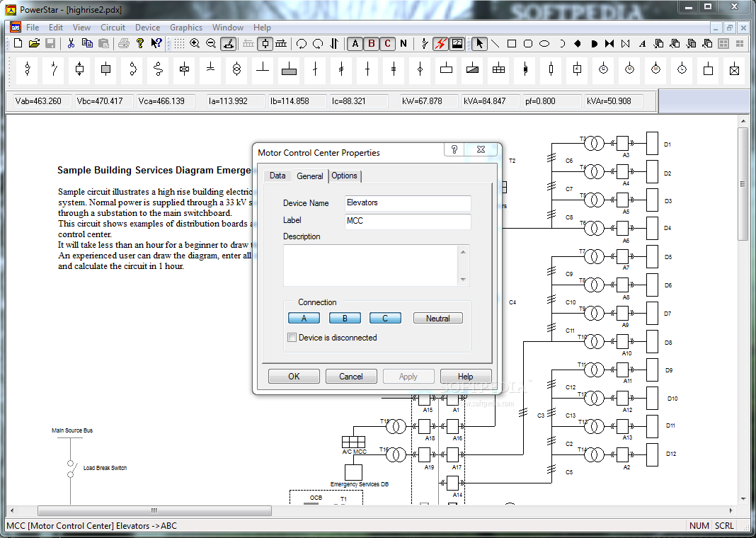The image size is (756, 538).
Task: Click the dialog title bar question mark
Action: click(x=454, y=149)
